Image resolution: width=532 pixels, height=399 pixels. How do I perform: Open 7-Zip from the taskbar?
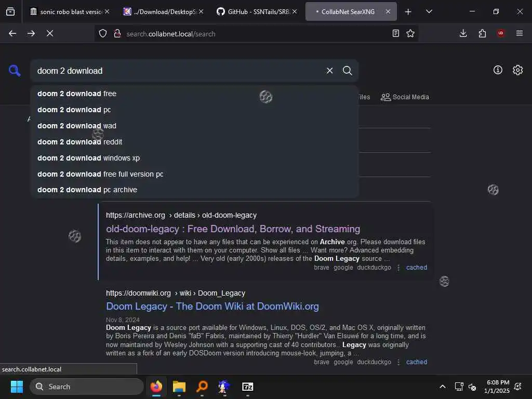tap(248, 387)
